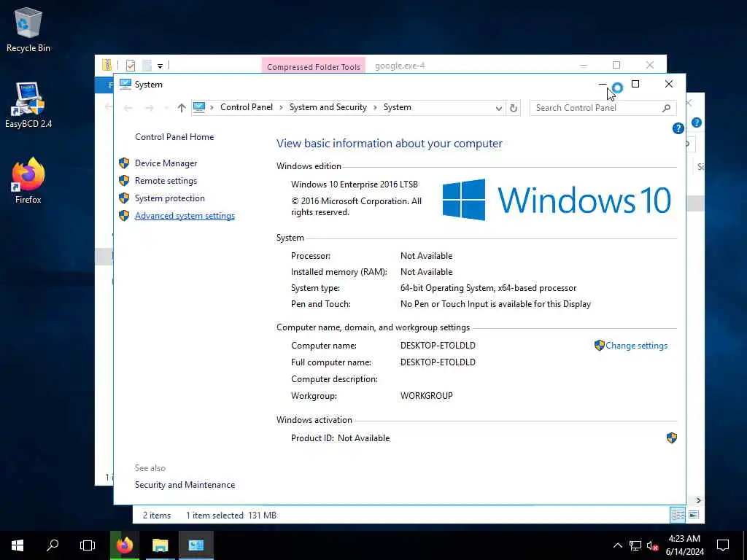Click the horizontal scroll right arrow in Explorer
The height and width of the screenshot is (560, 747).
(x=698, y=500)
